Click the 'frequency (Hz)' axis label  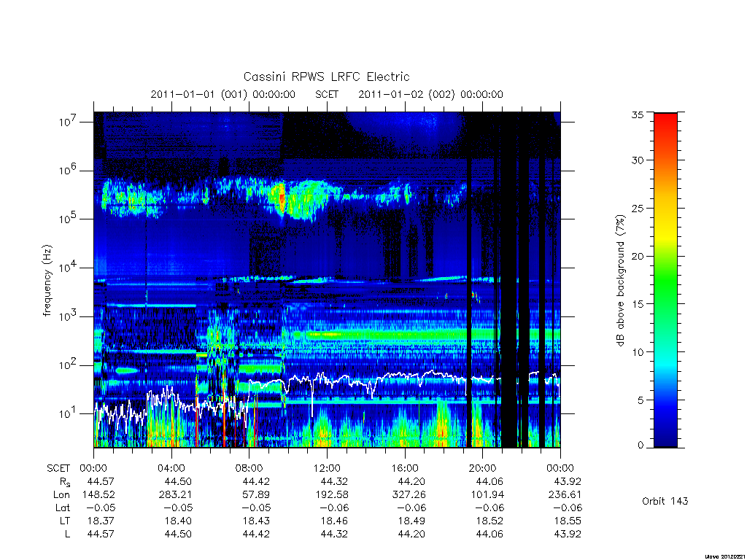point(47,281)
